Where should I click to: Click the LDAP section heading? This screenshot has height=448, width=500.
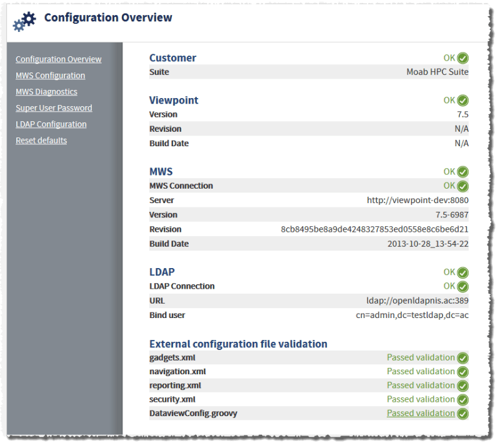tap(162, 272)
